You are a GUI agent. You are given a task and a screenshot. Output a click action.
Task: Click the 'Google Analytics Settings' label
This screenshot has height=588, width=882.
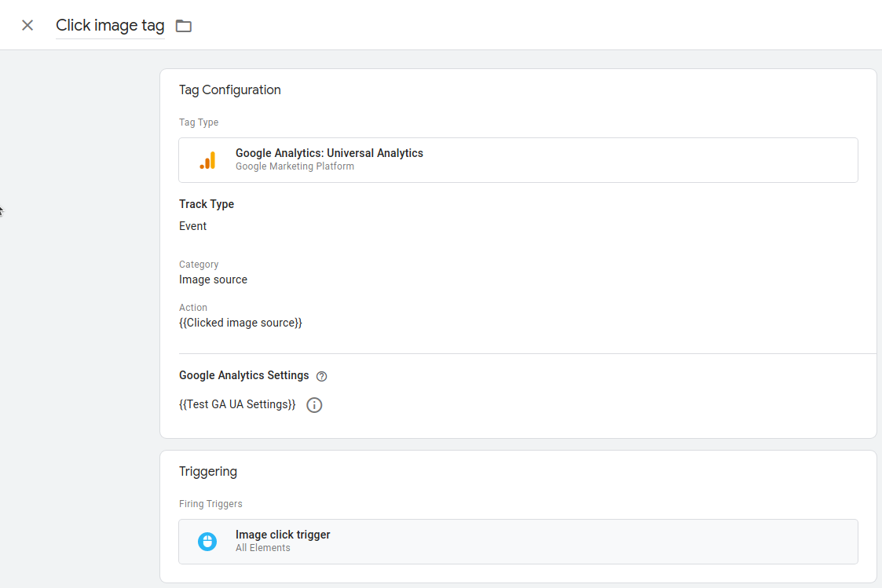tap(243, 375)
